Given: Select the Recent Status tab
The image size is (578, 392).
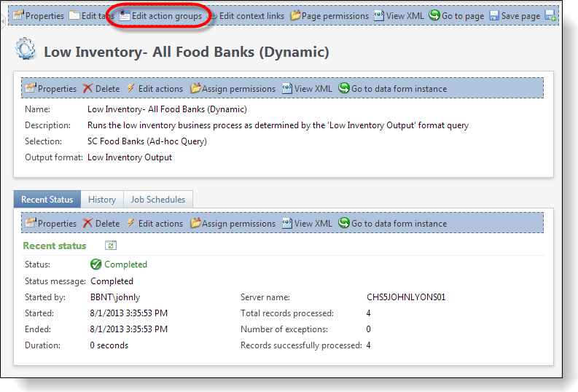Looking at the screenshot, I should point(47,200).
